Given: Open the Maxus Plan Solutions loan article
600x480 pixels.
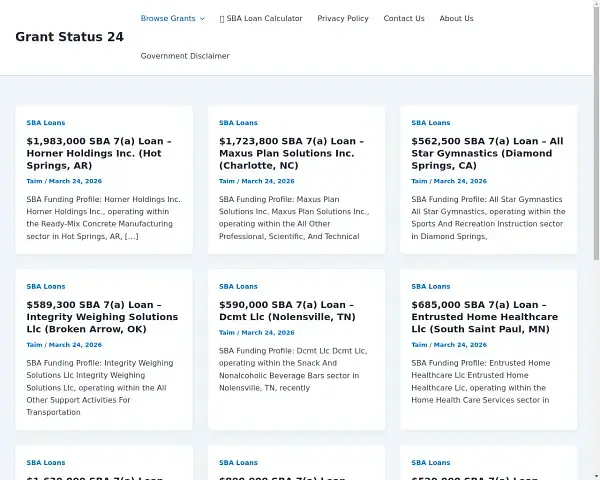Looking at the screenshot, I should click(291, 154).
